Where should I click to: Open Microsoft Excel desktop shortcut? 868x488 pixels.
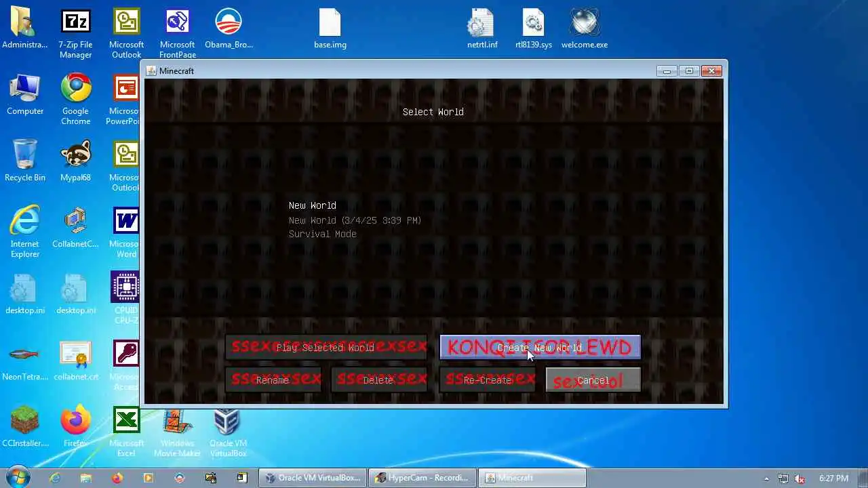point(126,432)
